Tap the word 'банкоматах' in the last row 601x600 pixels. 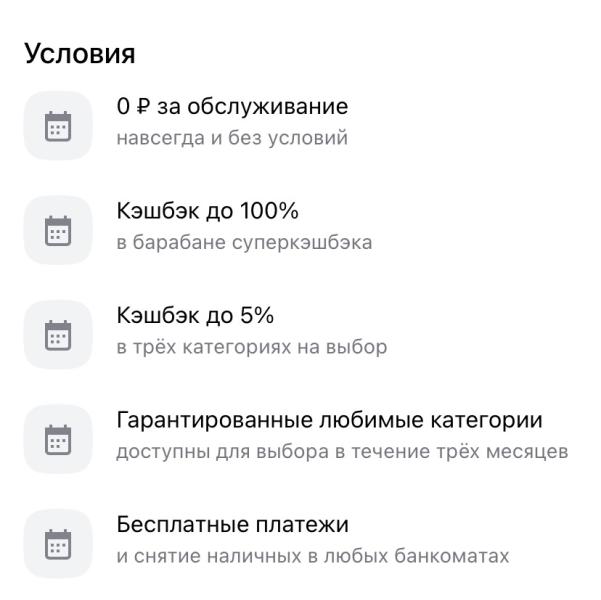coord(463,556)
